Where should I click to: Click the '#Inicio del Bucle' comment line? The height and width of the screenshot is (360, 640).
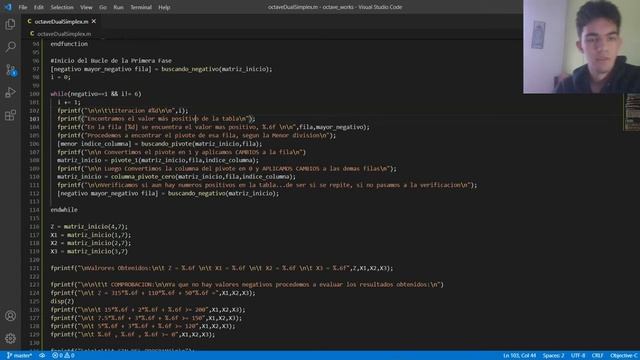(x=111, y=60)
